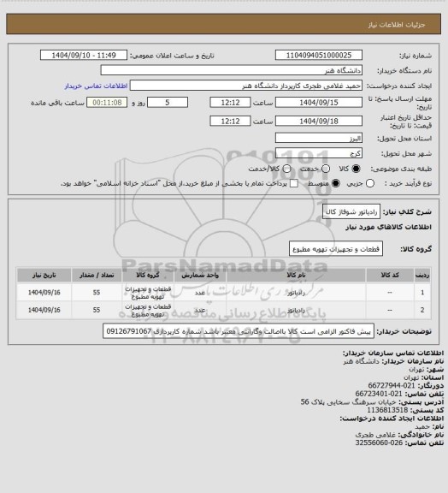
Task: Click the واحد شمارش column header
Action: [200, 275]
